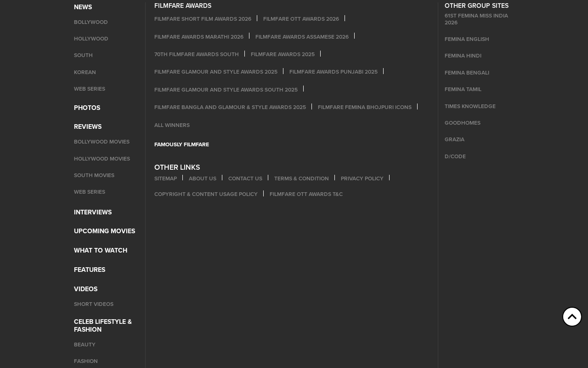
Task: Select Bollywood under News
Action: 91,22
